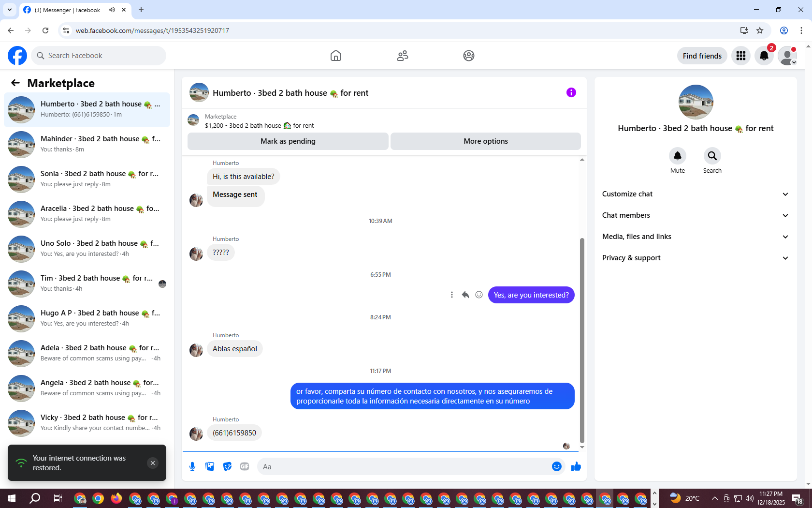Reply to the 'Yes, are you interested?' message

(465, 295)
